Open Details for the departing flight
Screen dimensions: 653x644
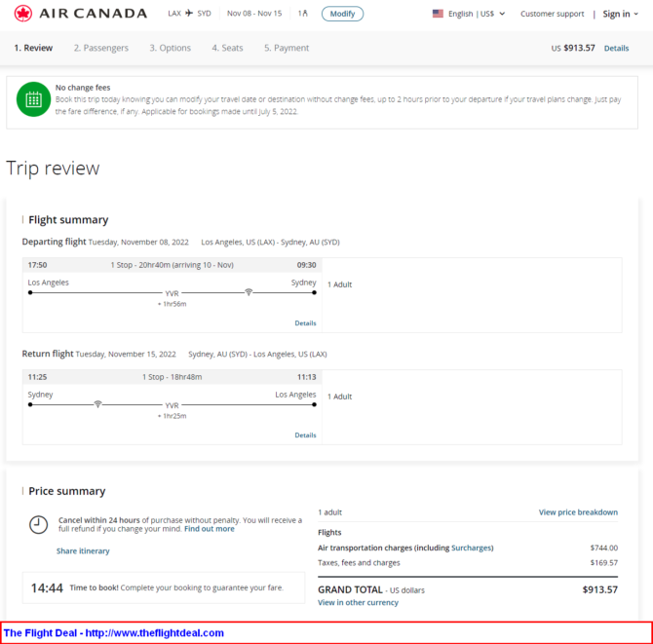305,323
